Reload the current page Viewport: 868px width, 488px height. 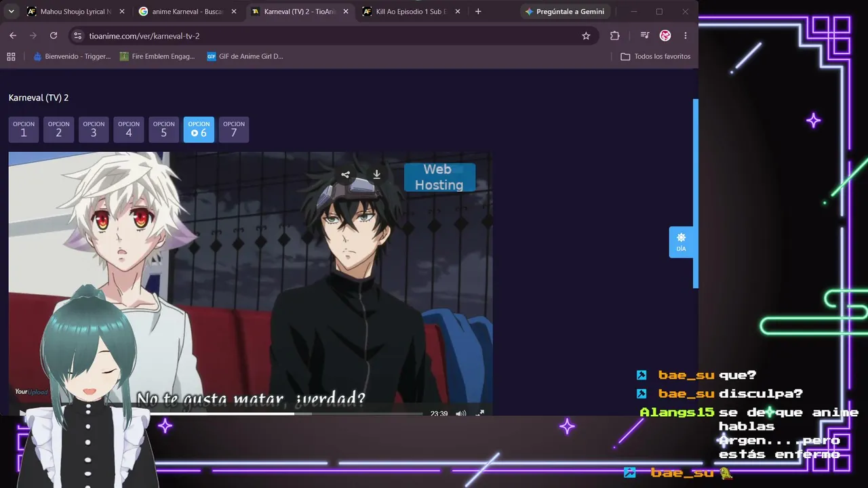[x=54, y=36]
